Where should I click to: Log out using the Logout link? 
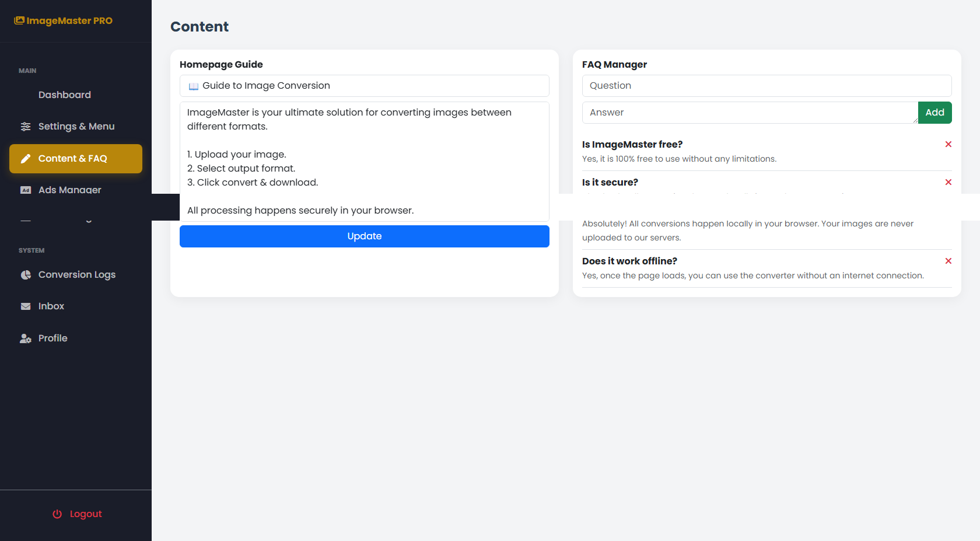[x=85, y=514]
